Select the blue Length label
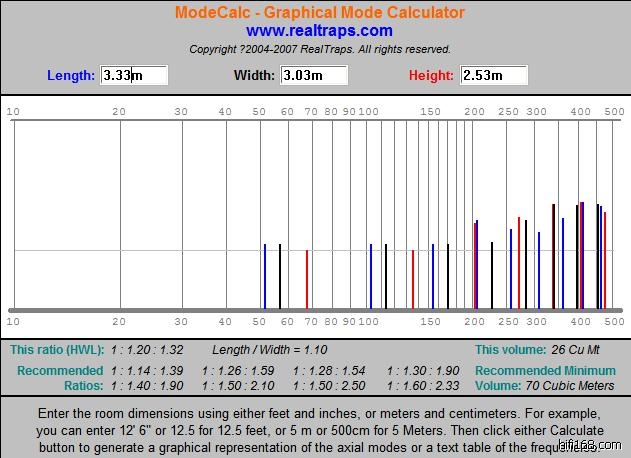 coord(71,75)
